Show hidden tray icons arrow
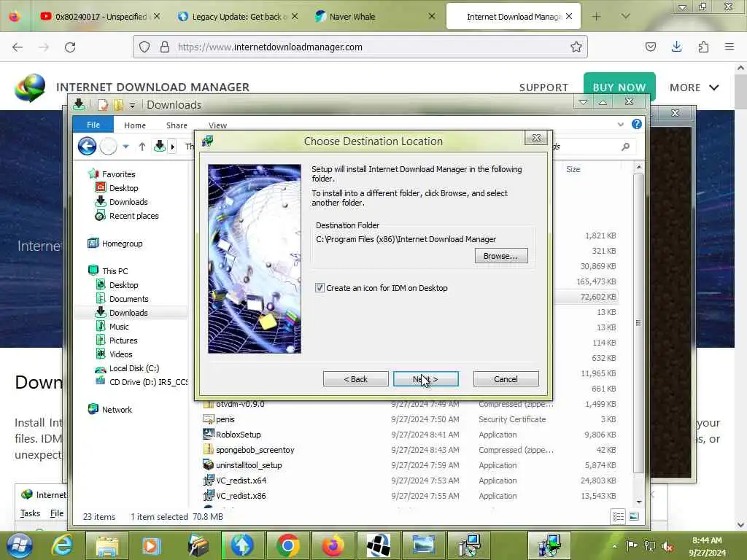This screenshot has height=560, width=747. 614,546
